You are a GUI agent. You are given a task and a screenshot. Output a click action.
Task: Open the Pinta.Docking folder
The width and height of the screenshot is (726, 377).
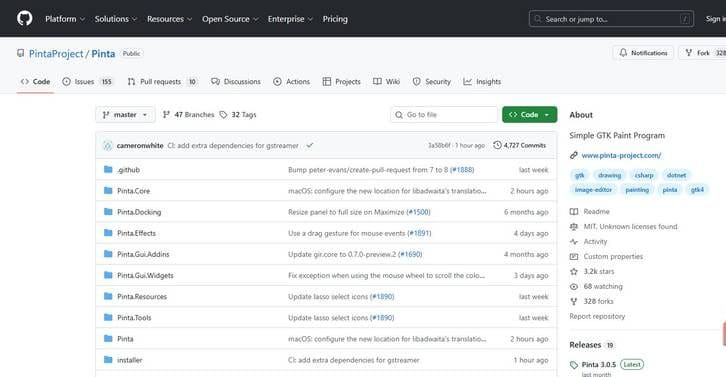click(x=139, y=212)
